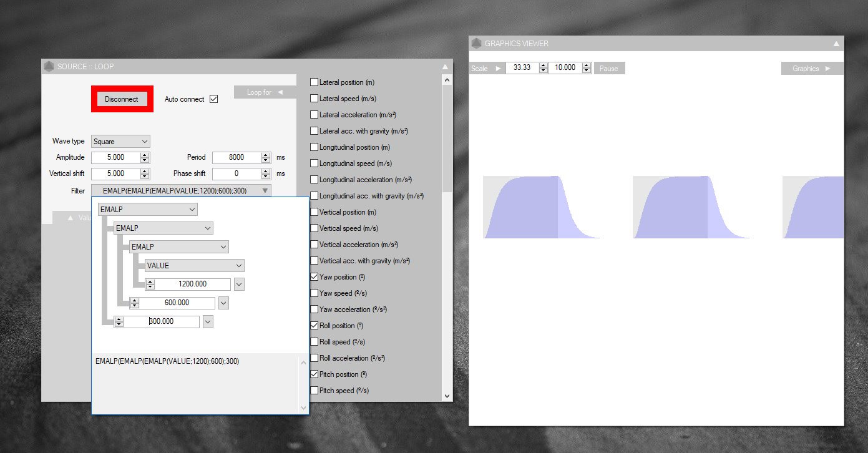
Task: Pause the graphics viewer
Action: pos(609,68)
